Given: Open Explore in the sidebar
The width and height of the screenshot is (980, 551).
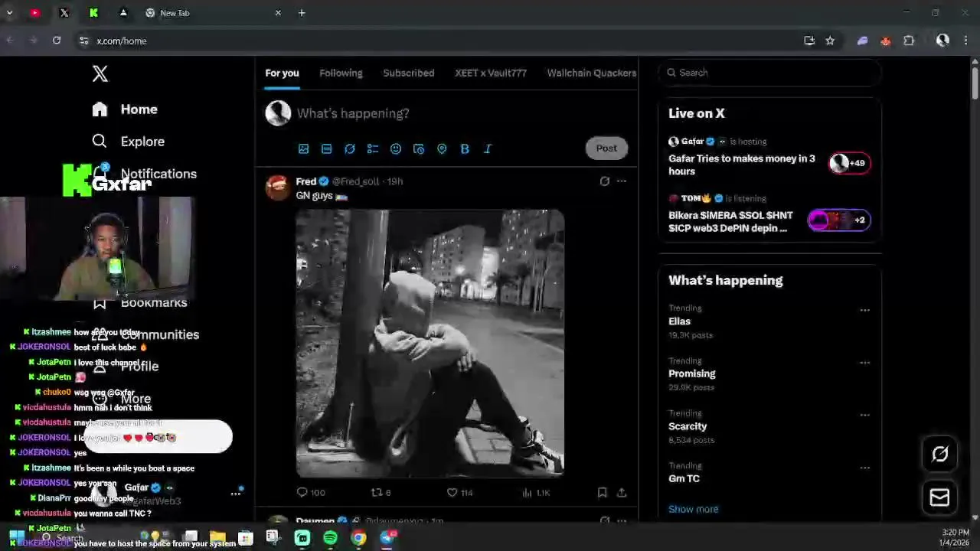Looking at the screenshot, I should pos(128,142).
